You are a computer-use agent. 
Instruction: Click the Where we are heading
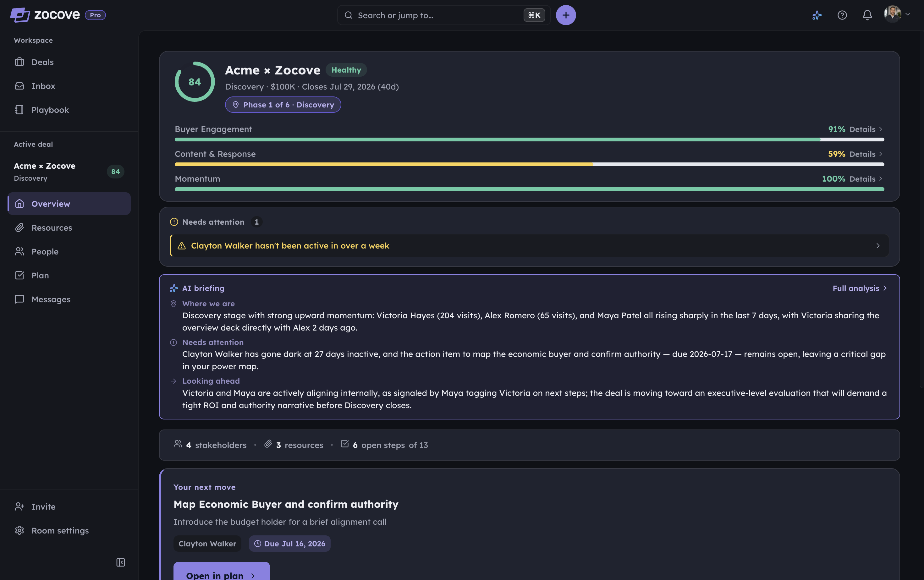tap(208, 304)
